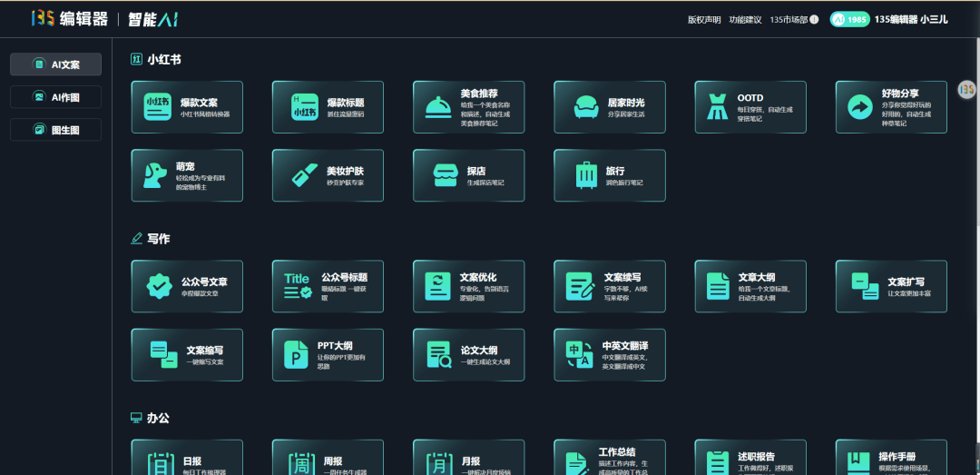Click the 萌宠 dog icon
The image size is (980, 475).
tap(153, 175)
